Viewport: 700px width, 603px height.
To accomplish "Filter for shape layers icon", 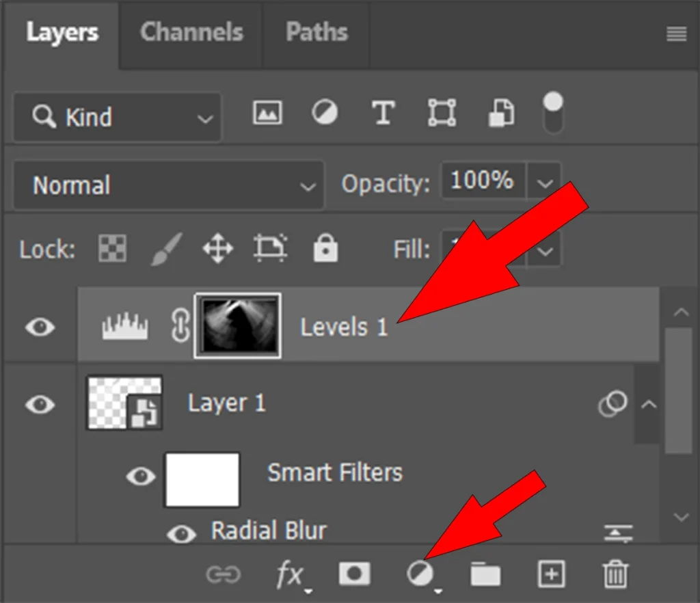I will (441, 113).
